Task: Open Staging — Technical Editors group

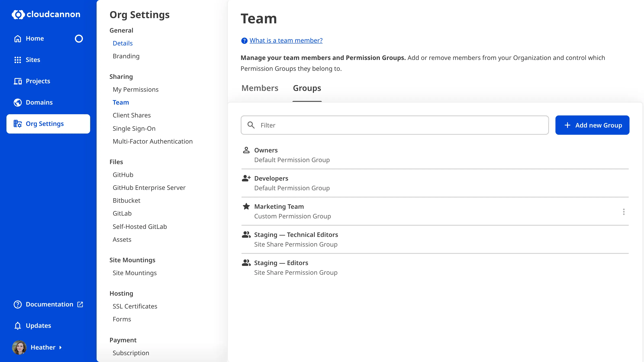Action: pos(435,239)
